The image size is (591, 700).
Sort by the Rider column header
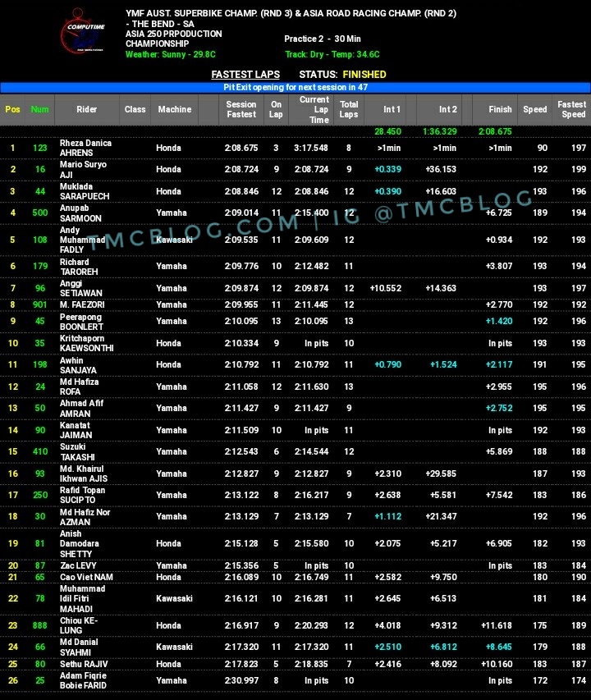click(x=86, y=109)
